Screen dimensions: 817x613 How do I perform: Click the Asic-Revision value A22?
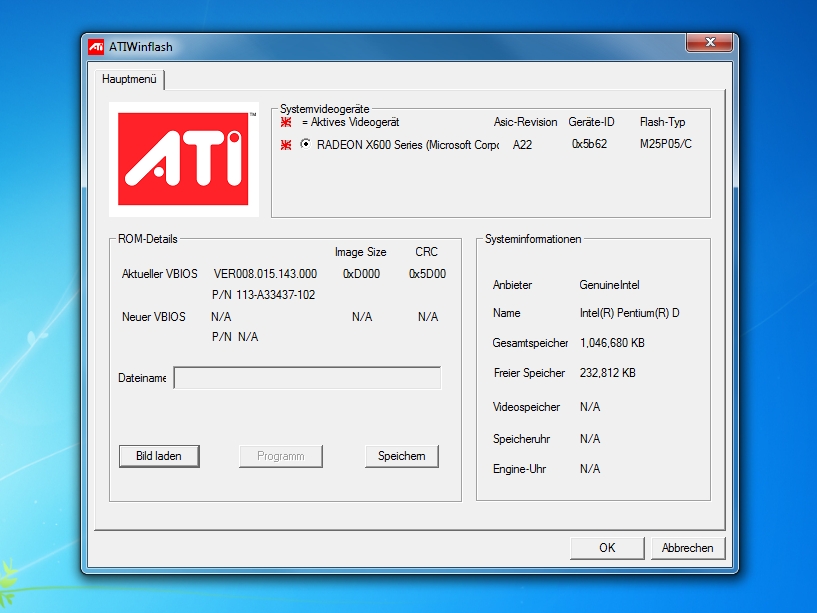click(x=522, y=145)
